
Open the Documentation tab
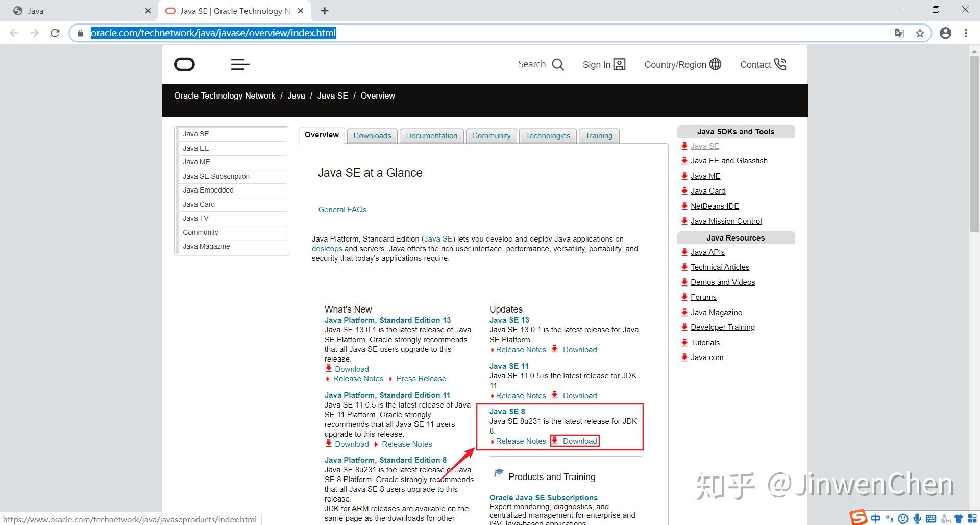[x=432, y=136]
